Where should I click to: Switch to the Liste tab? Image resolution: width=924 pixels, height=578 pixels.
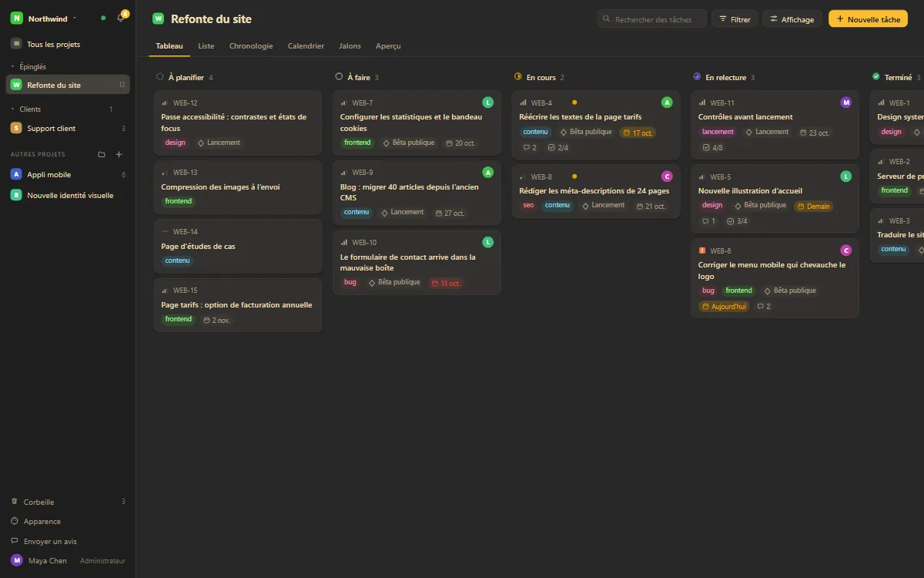coord(206,46)
